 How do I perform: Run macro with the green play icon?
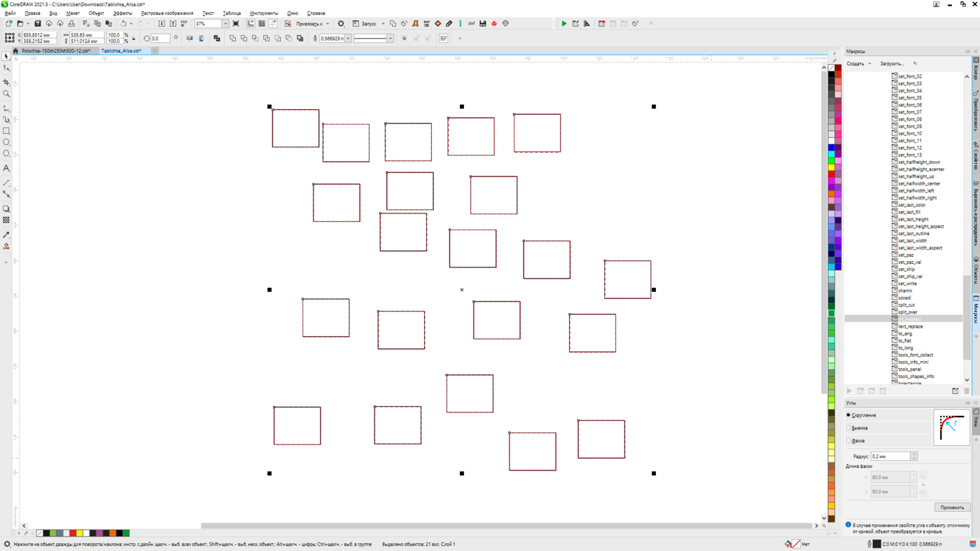point(564,24)
